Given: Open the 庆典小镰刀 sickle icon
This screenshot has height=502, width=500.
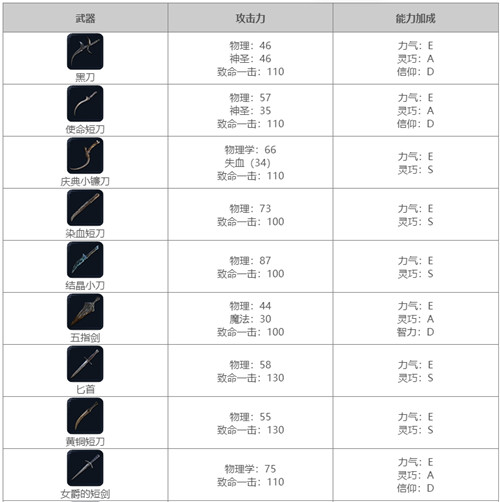Looking at the screenshot, I should (x=85, y=155).
